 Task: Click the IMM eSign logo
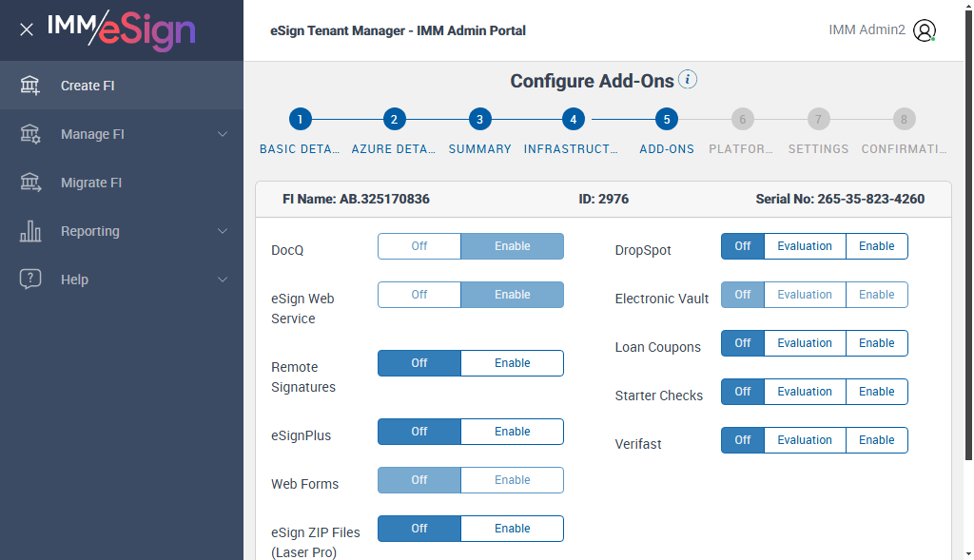[121, 29]
